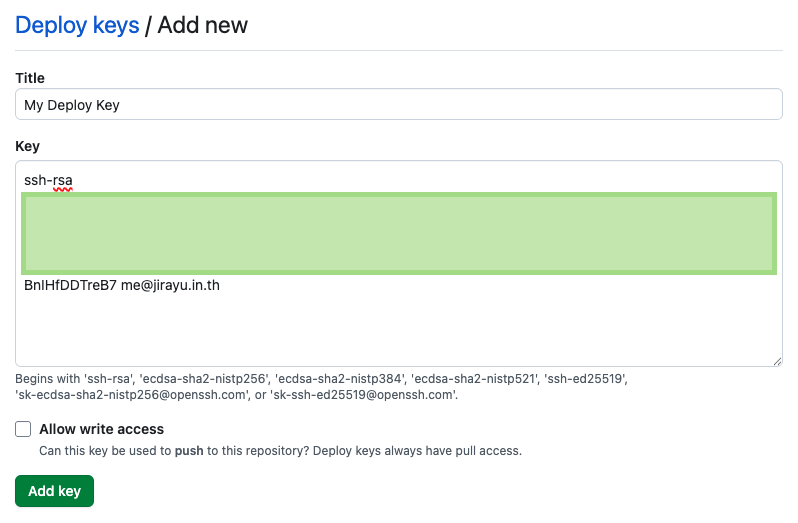Click the 'My Deploy Key' text in Title
Screen dimensions: 798x523
pyautogui.click(x=72, y=105)
